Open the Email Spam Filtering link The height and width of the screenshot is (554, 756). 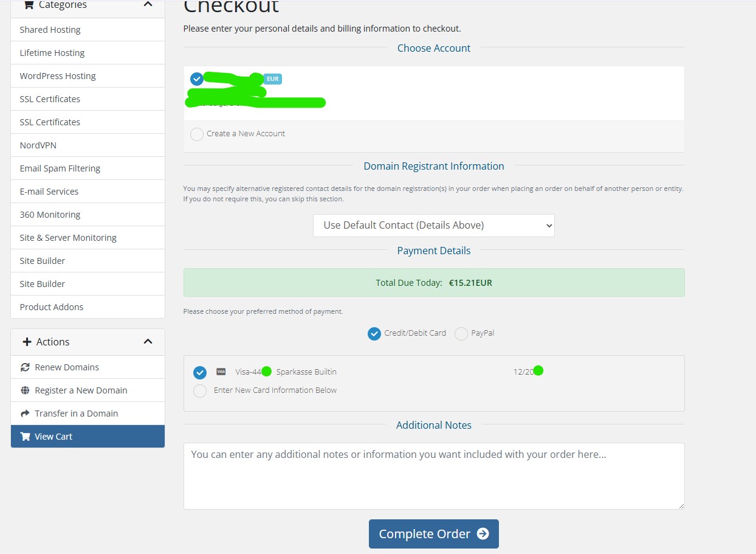click(x=60, y=168)
